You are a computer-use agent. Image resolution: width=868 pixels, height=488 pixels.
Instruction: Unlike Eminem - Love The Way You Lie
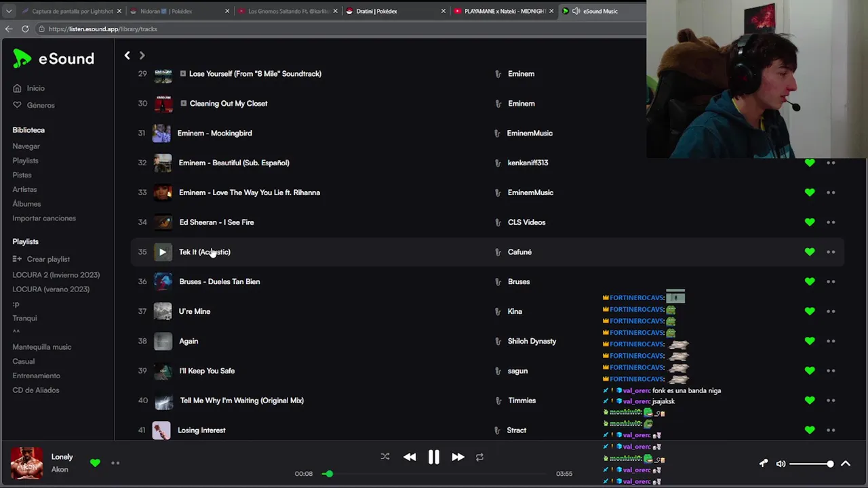tap(810, 192)
